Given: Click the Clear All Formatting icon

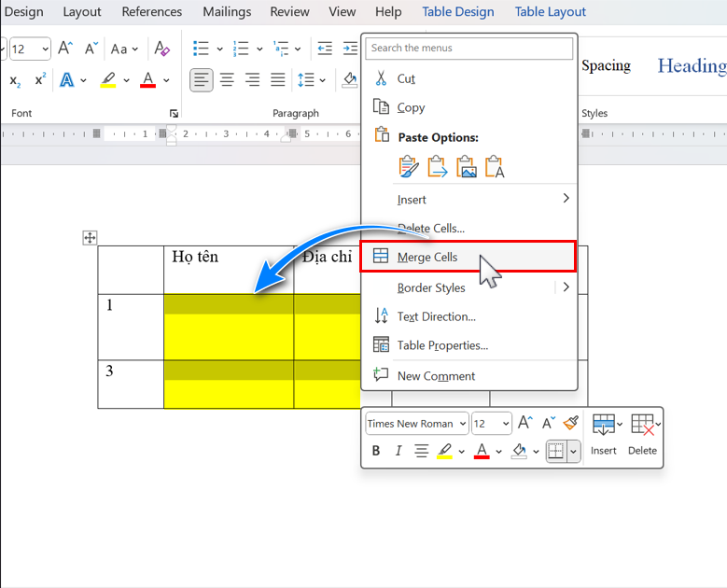Looking at the screenshot, I should (x=162, y=49).
